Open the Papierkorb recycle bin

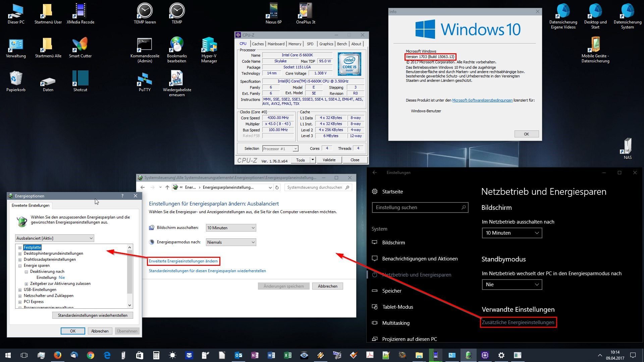coord(16,81)
